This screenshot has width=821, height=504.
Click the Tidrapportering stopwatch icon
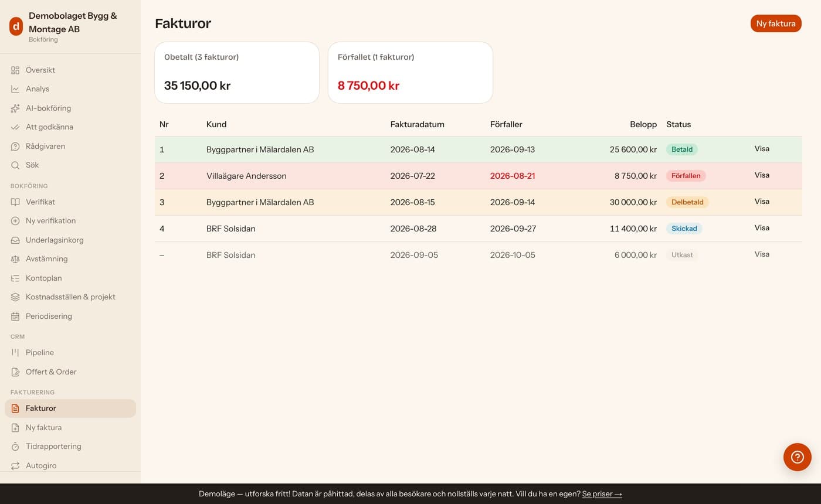(15, 447)
